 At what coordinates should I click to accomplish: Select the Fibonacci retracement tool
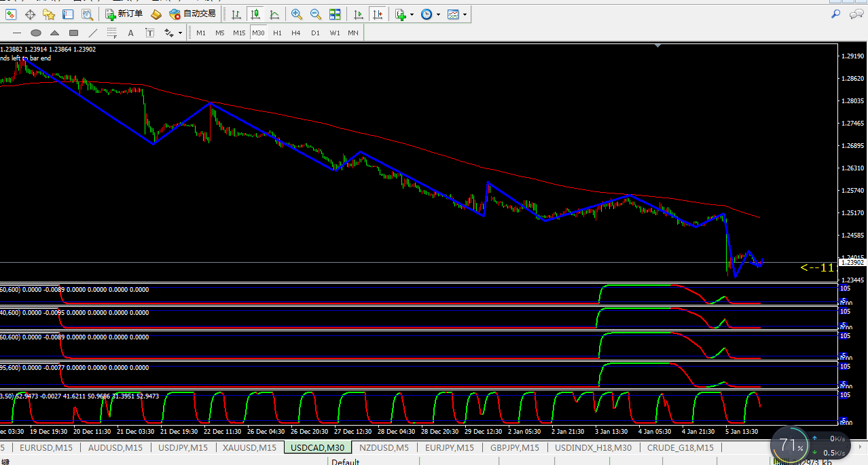coord(112,33)
